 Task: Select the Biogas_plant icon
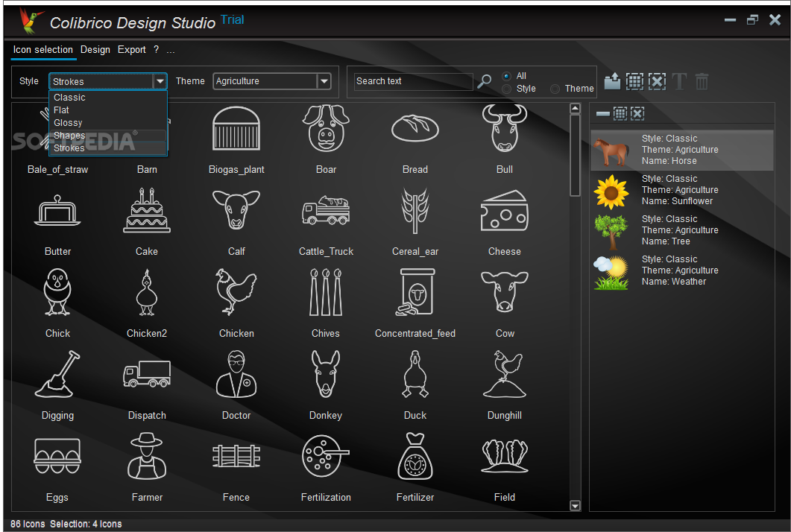[x=236, y=129]
